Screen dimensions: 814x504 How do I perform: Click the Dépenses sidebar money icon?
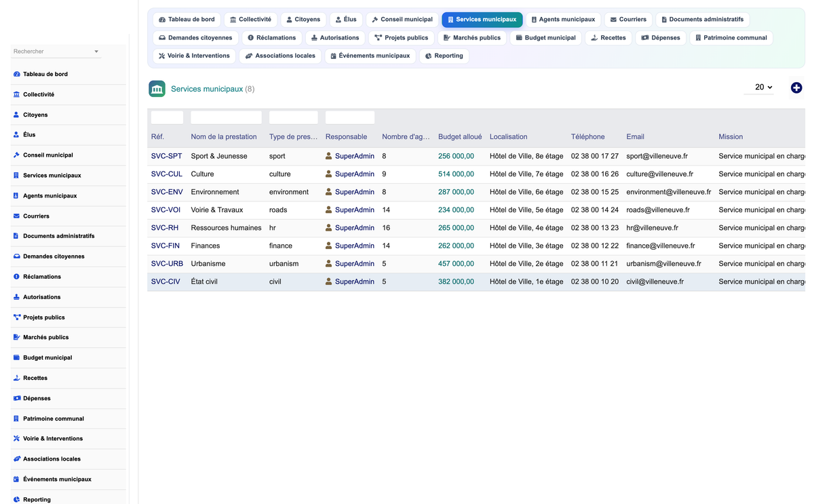(x=16, y=398)
